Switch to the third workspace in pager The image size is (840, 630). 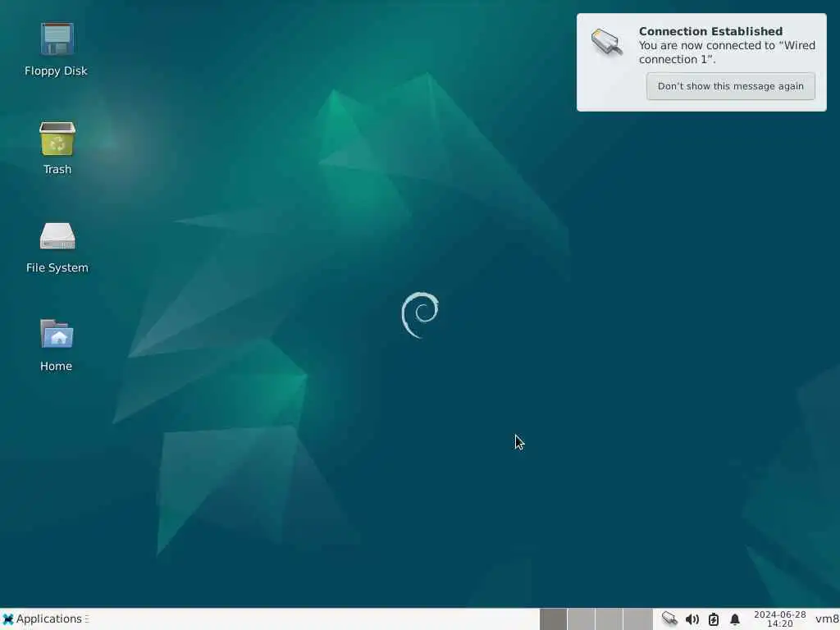[609, 619]
